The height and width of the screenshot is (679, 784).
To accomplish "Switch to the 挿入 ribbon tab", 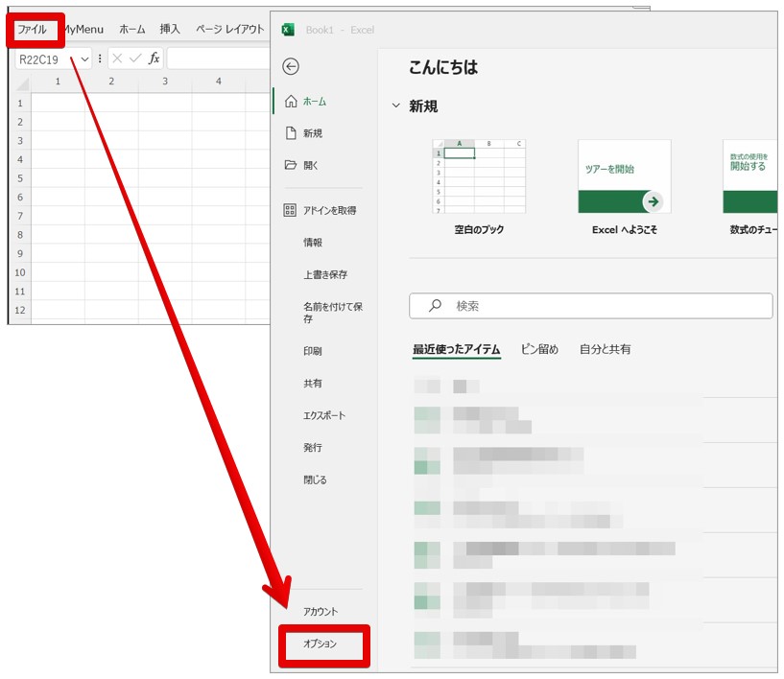I will click(x=170, y=30).
